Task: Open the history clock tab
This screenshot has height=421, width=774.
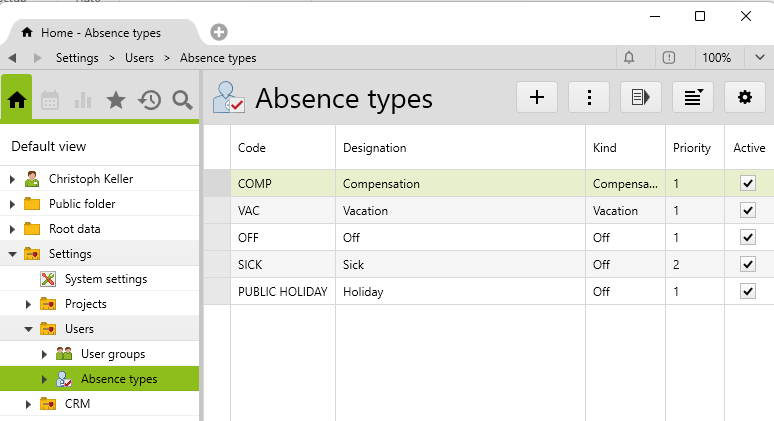Action: (x=149, y=100)
